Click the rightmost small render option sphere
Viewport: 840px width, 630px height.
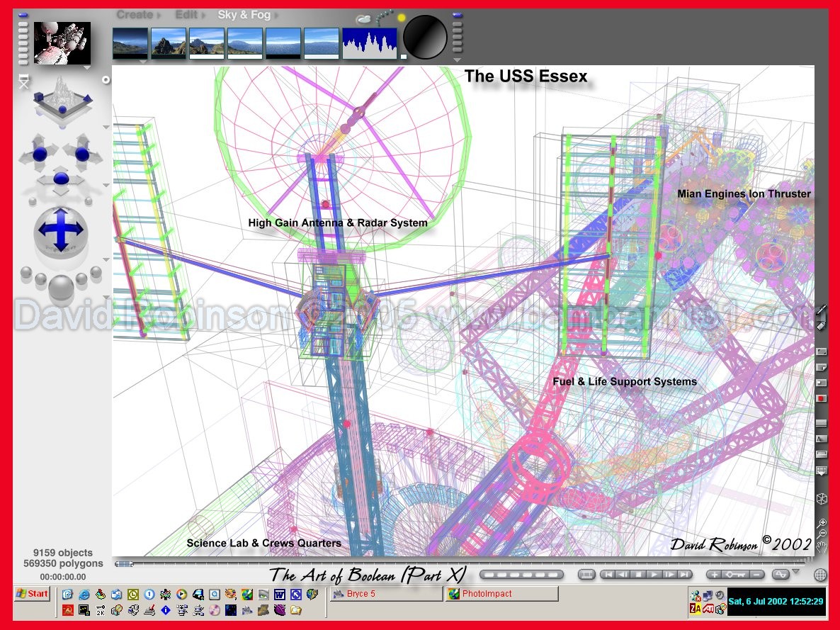[x=96, y=273]
